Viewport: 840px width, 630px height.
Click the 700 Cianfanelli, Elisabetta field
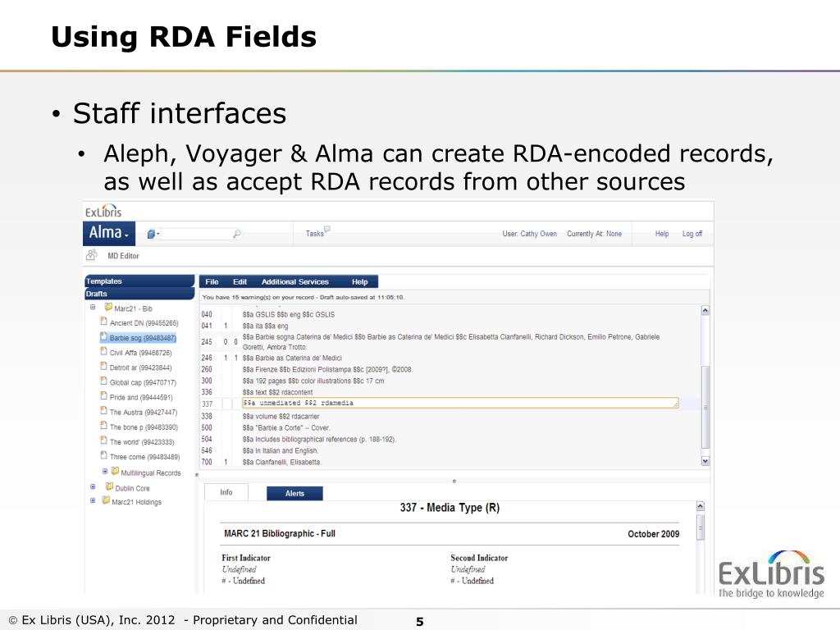(282, 462)
